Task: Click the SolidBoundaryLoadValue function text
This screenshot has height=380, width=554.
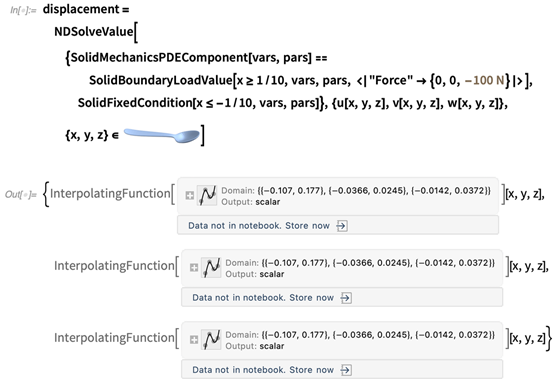Action: coord(160,81)
